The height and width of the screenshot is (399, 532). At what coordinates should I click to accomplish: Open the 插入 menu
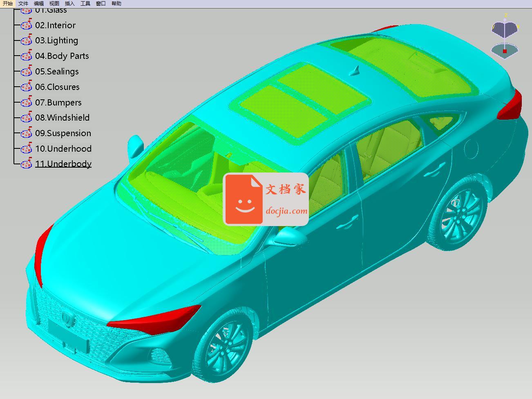point(70,3)
